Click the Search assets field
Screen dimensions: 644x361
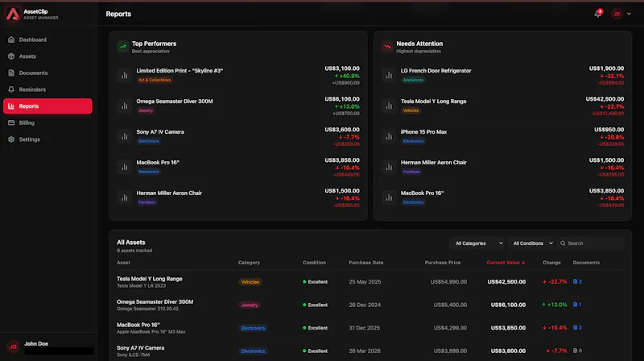[591, 243]
